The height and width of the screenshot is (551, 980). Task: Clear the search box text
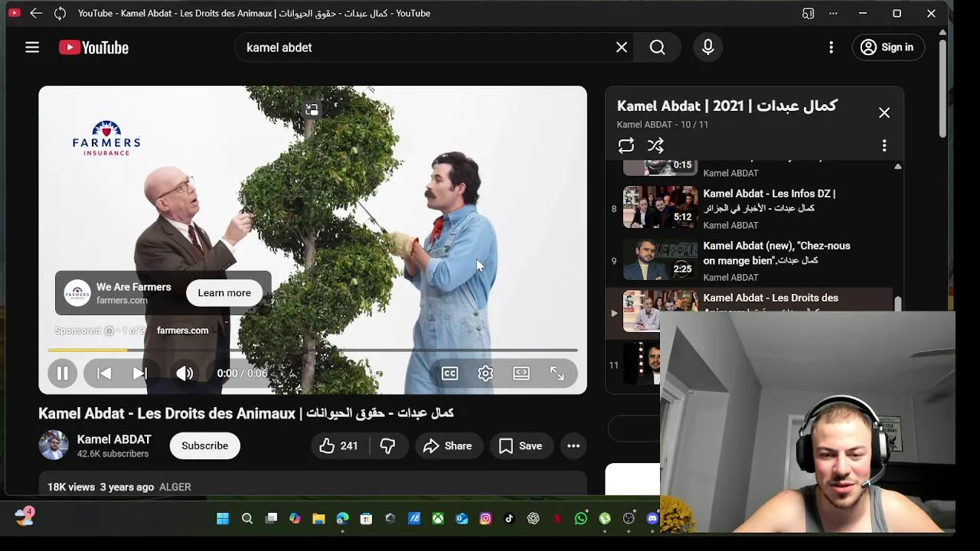pos(622,47)
